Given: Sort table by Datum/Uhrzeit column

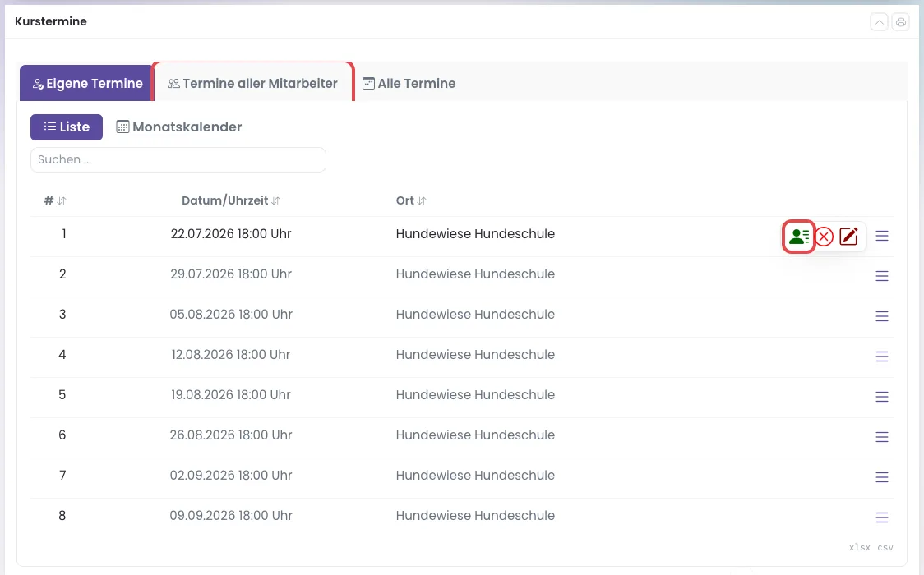Looking at the screenshot, I should pos(231,200).
